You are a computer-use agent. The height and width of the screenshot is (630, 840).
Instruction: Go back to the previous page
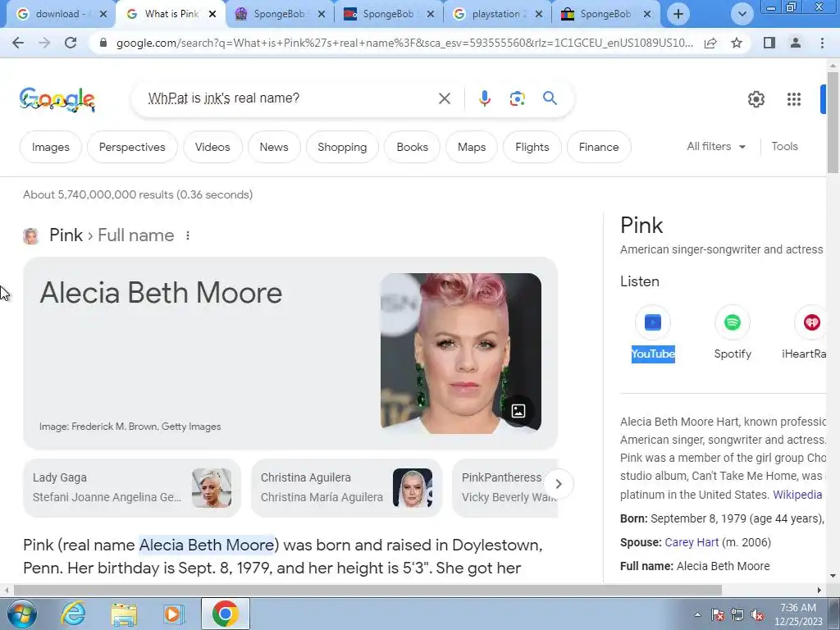pos(18,43)
